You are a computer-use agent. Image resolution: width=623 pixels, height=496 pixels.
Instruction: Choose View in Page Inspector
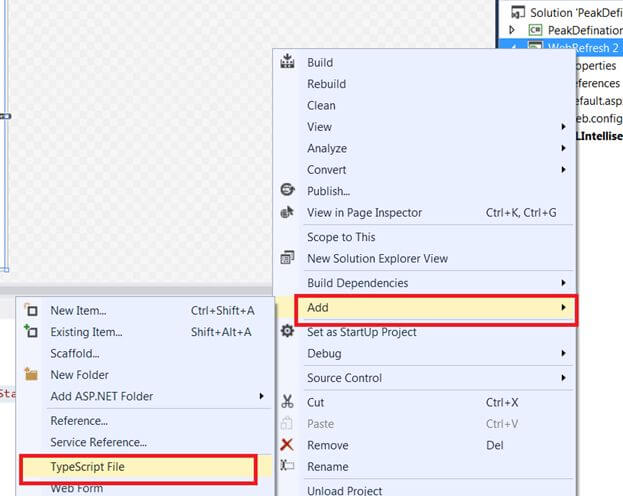point(425,213)
